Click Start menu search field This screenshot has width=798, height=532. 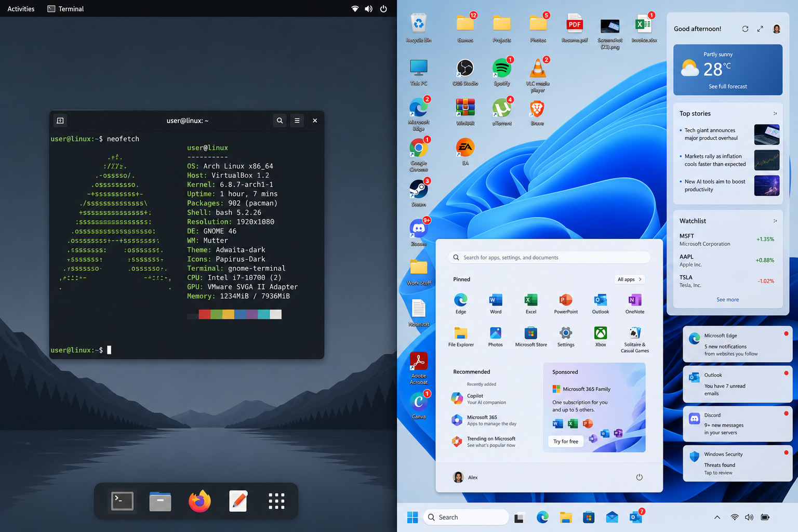click(549, 258)
